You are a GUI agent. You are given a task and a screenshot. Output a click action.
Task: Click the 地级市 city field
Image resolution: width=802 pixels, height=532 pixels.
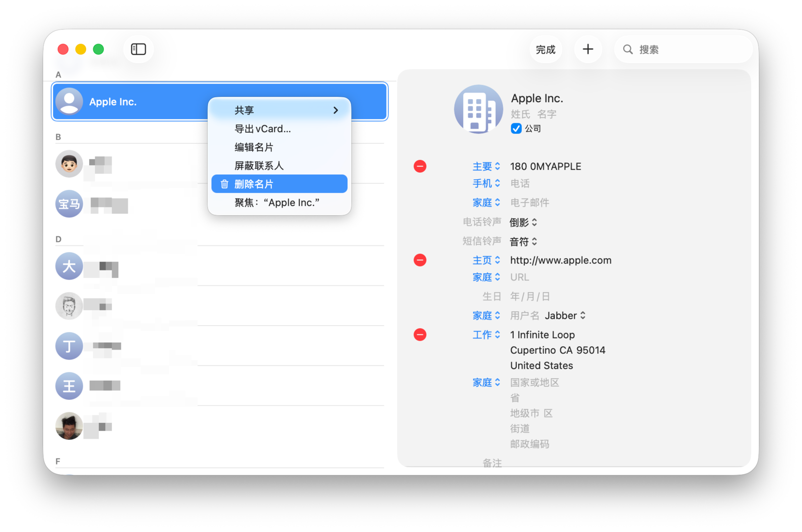click(525, 413)
